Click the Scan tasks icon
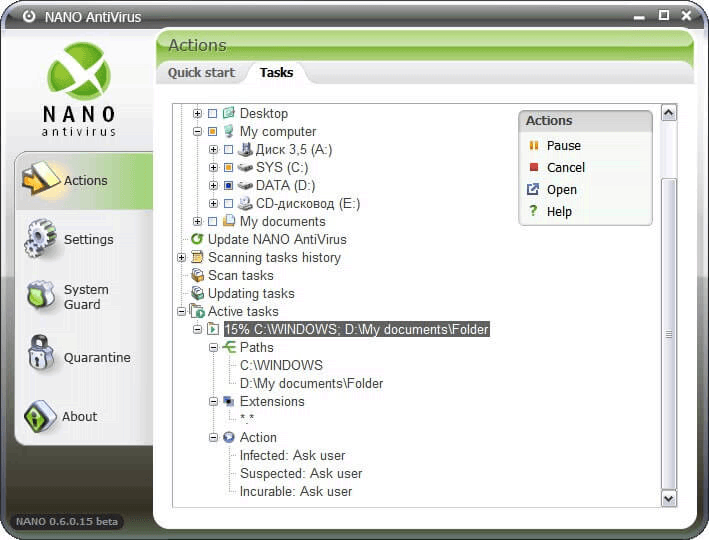 (197, 275)
